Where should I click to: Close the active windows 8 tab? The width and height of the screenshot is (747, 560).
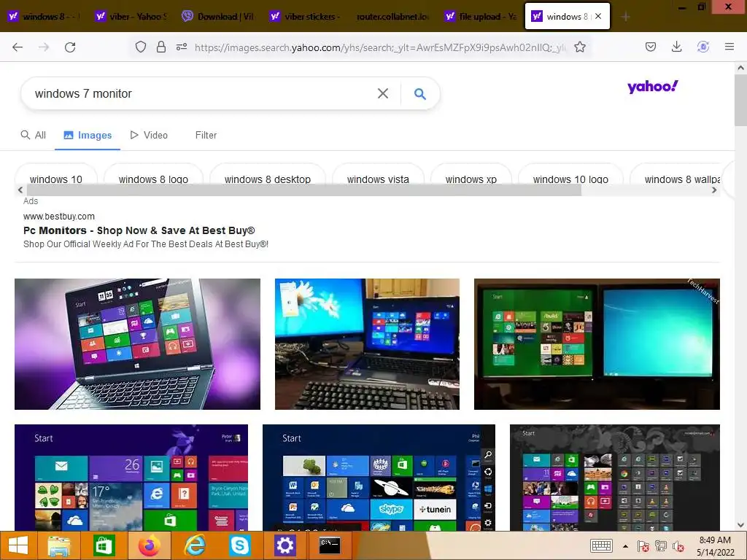598,16
